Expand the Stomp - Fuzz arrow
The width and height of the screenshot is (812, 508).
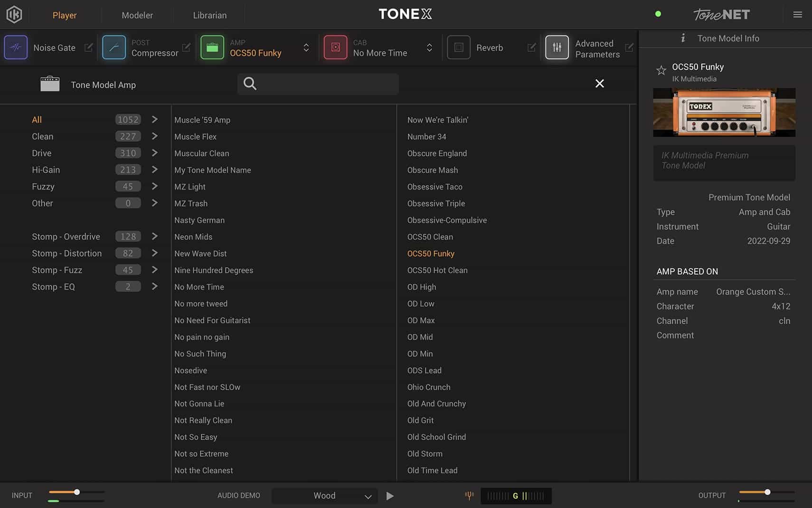tap(154, 269)
